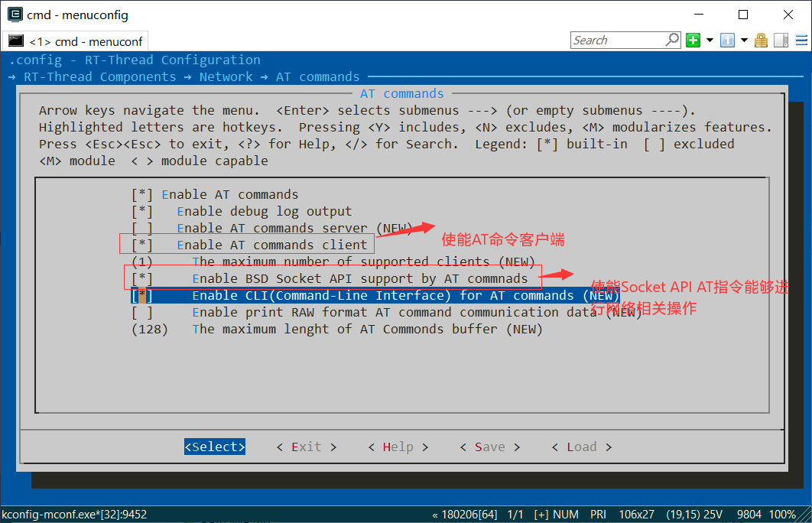Toggle Enable AT commands client checkbox

point(142,245)
